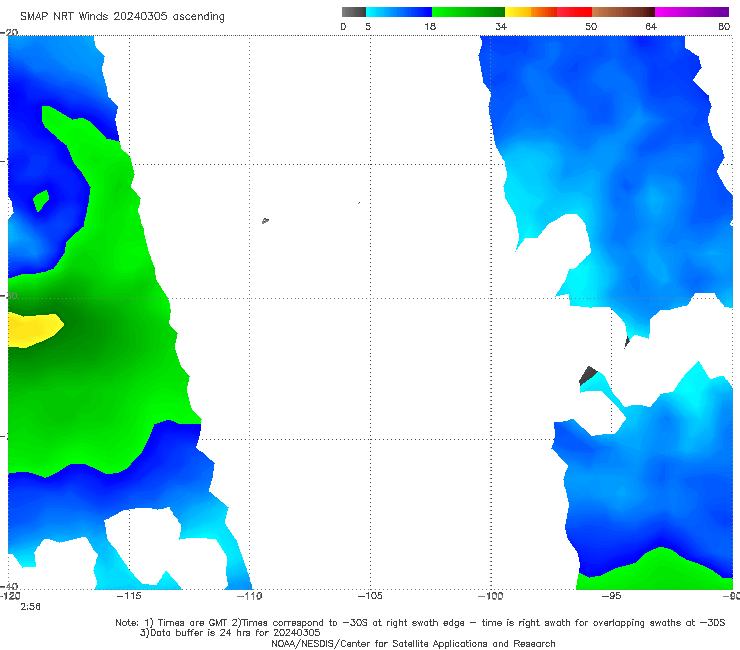Select the blue 5–18 segment of color bar
Viewport: 740px width, 650px height.
[x=399, y=12]
